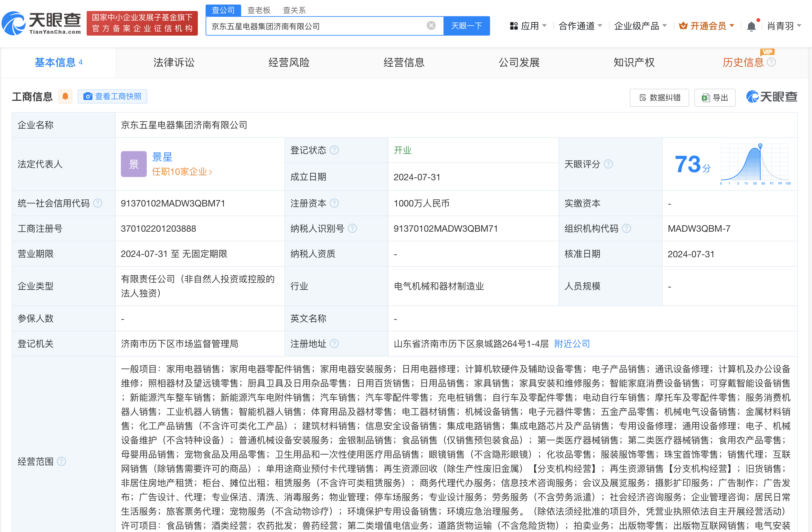Click help icon beside 天眼评分
Image resolution: width=812 pixels, height=532 pixels.
pos(608,164)
